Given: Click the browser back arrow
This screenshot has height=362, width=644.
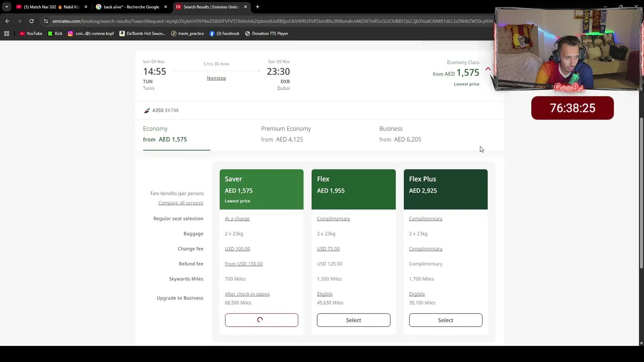Looking at the screenshot, I should coord(7,21).
